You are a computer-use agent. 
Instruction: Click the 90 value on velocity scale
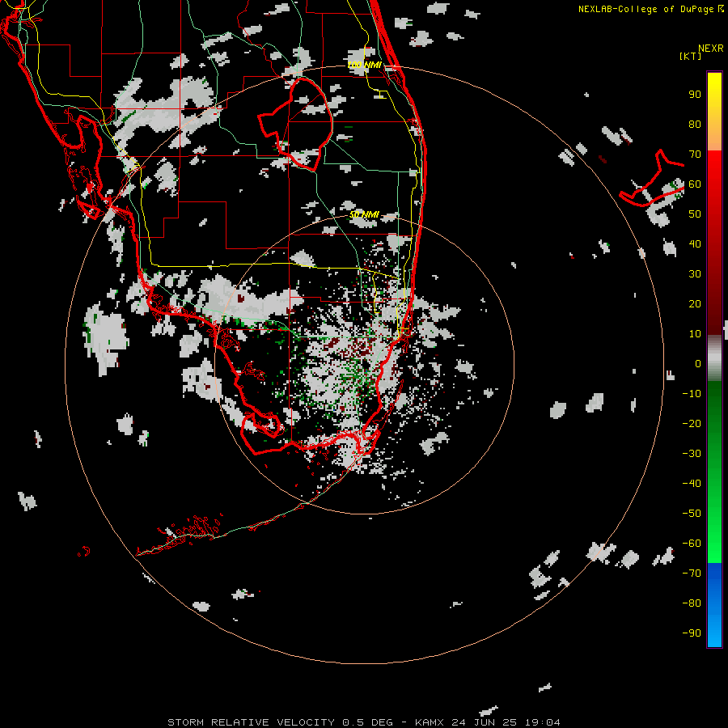tap(695, 95)
